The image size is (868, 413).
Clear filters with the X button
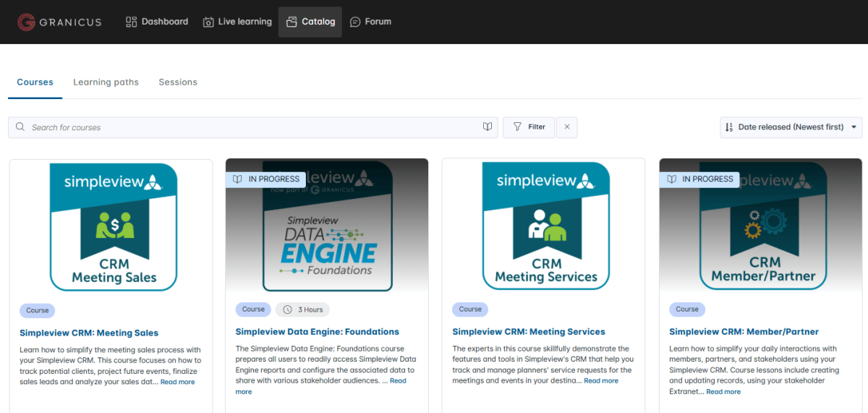(x=567, y=127)
